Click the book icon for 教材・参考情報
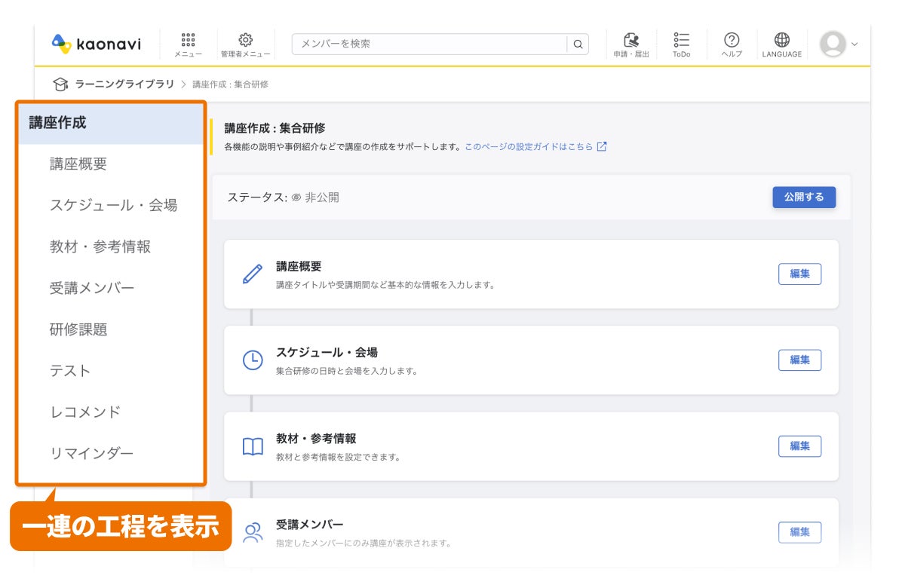Image resolution: width=905 pixels, height=588 pixels. pyautogui.click(x=253, y=446)
